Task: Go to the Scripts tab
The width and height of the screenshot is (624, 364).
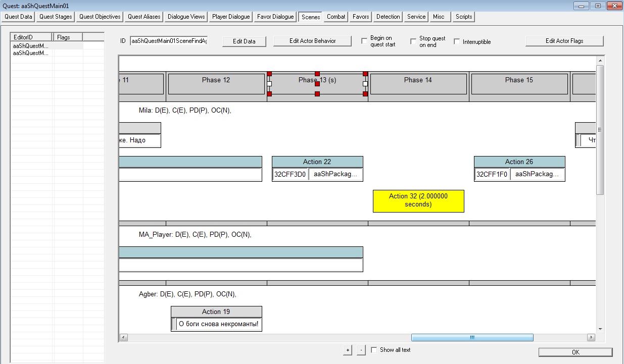Action: coord(464,17)
